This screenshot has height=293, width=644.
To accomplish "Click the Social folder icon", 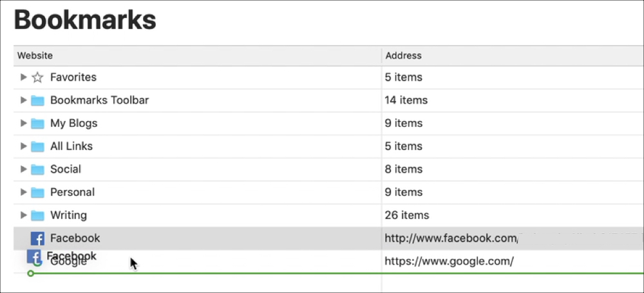I will 37,169.
